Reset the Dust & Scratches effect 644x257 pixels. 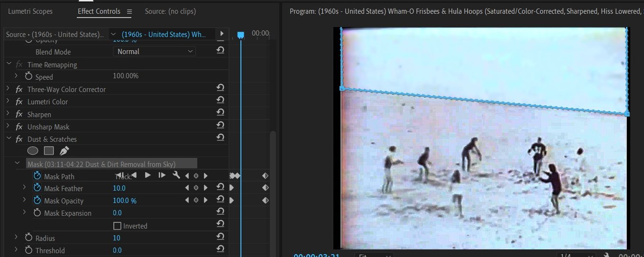(x=220, y=138)
